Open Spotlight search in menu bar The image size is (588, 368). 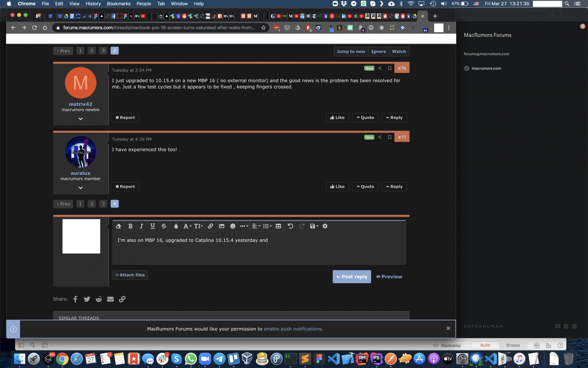point(567,4)
